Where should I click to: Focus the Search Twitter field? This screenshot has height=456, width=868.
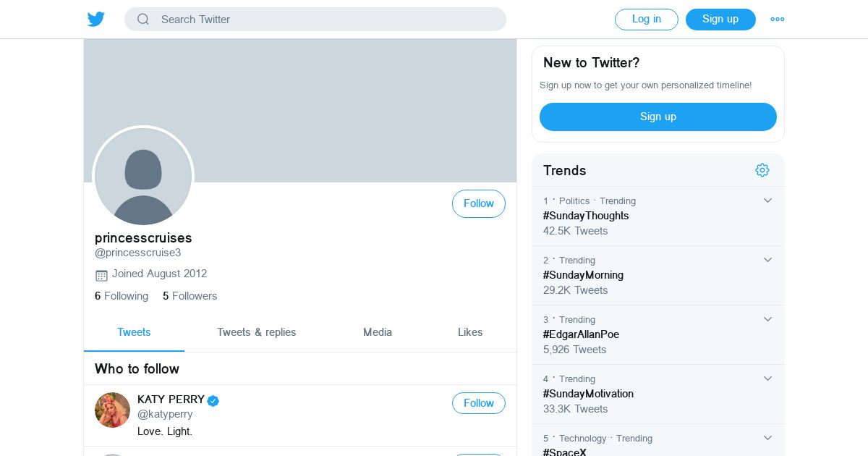point(315,20)
